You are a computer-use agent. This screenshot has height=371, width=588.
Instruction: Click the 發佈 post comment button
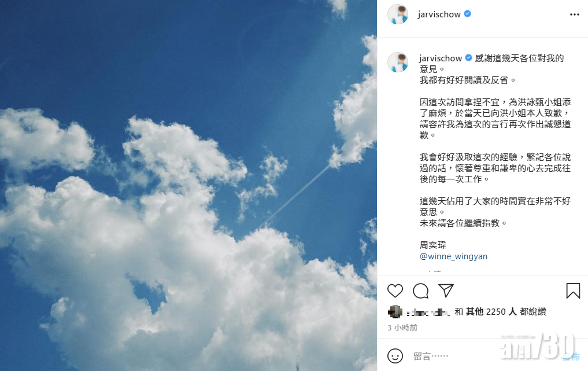pyautogui.click(x=571, y=357)
